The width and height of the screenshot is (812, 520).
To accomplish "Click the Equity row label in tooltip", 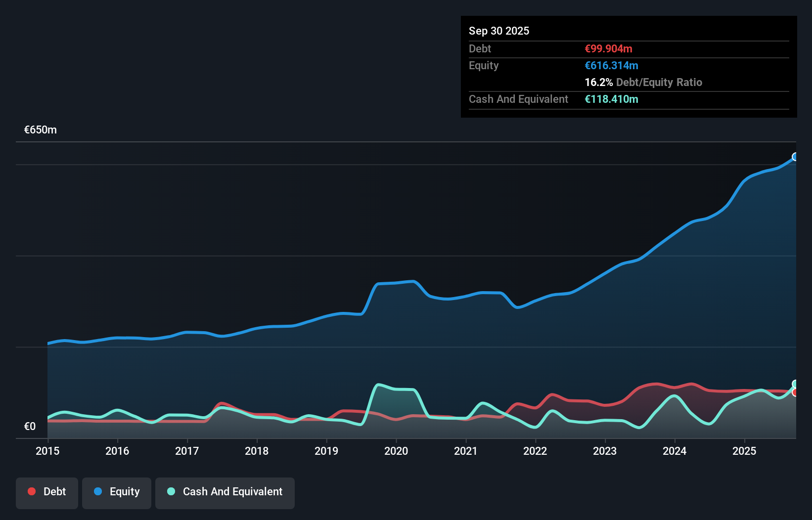I will point(484,66).
